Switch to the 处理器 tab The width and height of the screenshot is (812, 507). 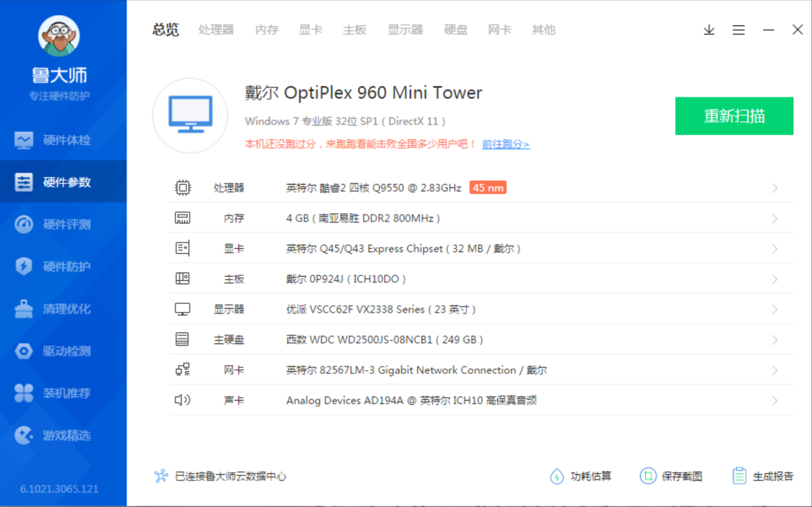coord(216,30)
